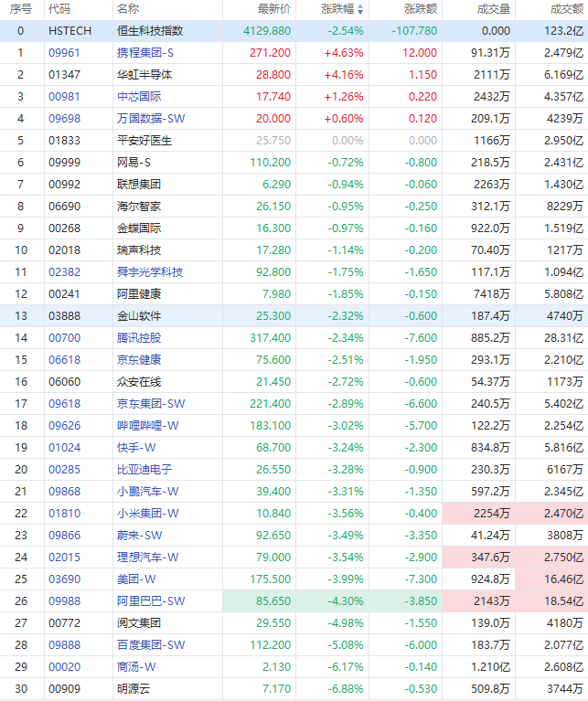Viewport: 588px width, 701px height.
Task: Click the index change -107.780
Action: click(x=414, y=31)
